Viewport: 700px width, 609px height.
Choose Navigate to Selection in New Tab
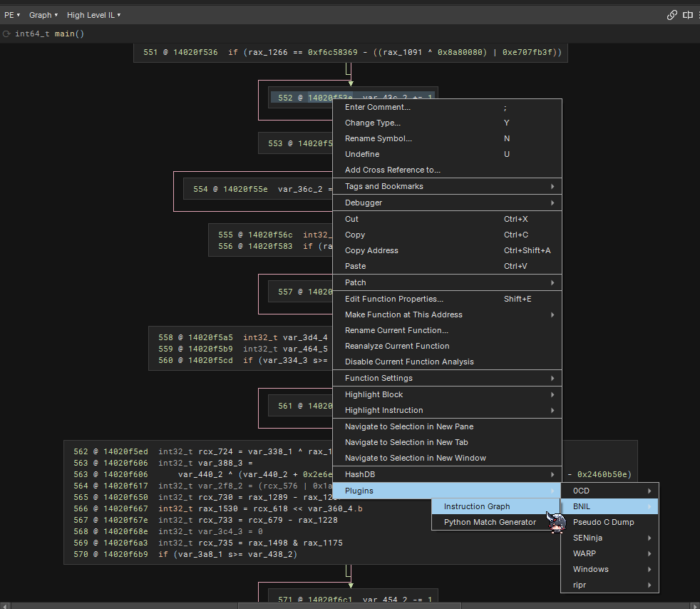click(406, 442)
